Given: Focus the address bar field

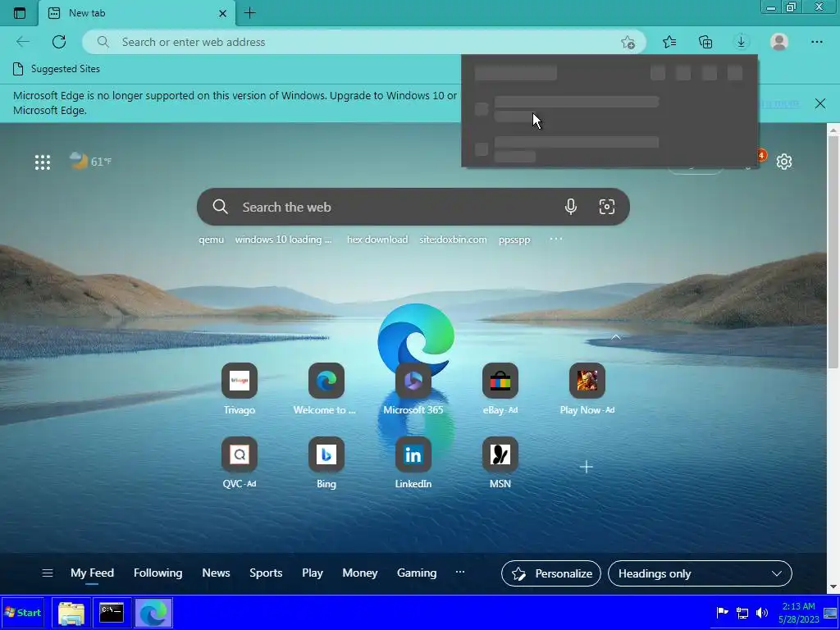Looking at the screenshot, I should point(363,42).
